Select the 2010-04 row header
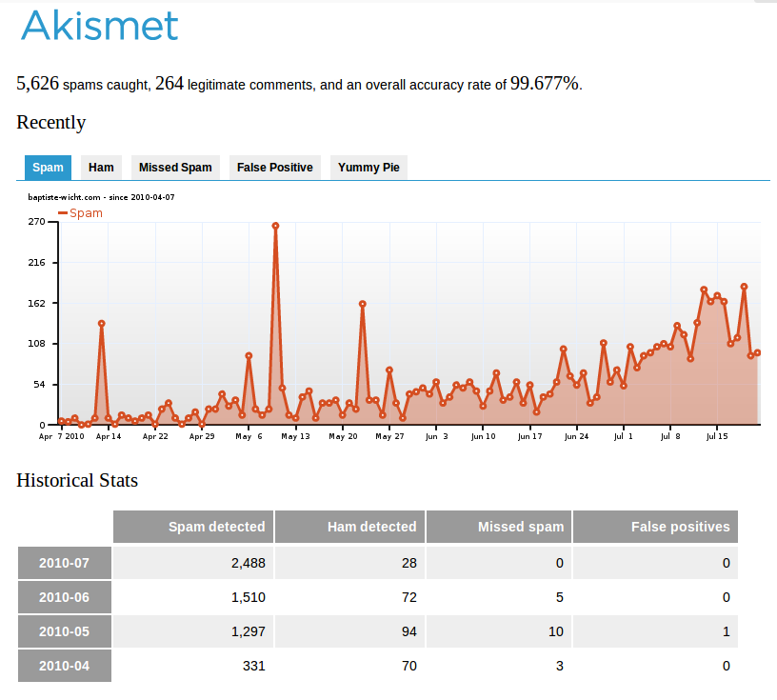The height and width of the screenshot is (700, 777). [65, 666]
